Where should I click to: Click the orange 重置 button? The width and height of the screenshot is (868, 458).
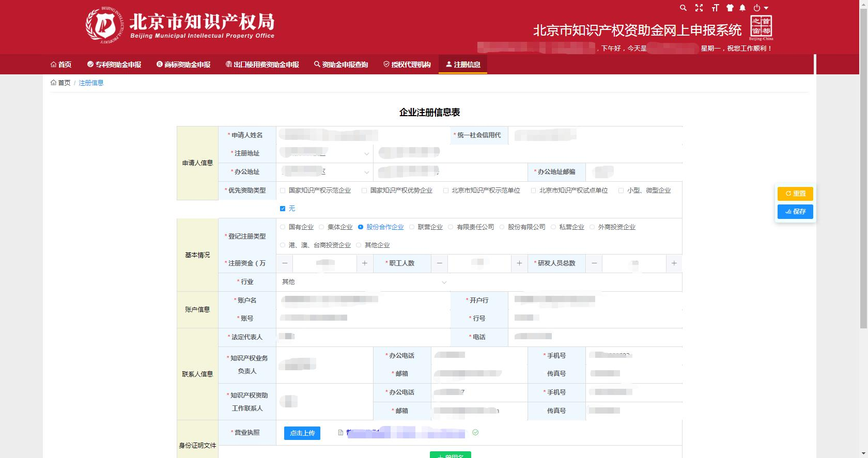[x=795, y=194]
